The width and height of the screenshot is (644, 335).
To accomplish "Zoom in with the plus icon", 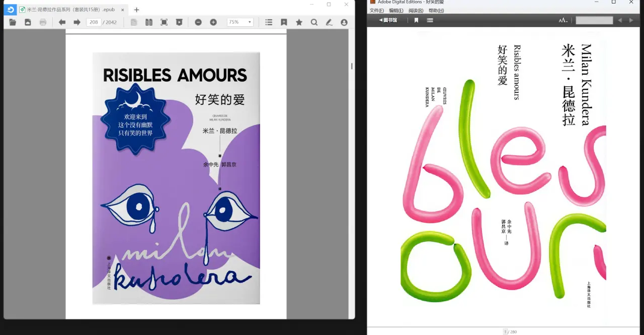I will [x=213, y=22].
